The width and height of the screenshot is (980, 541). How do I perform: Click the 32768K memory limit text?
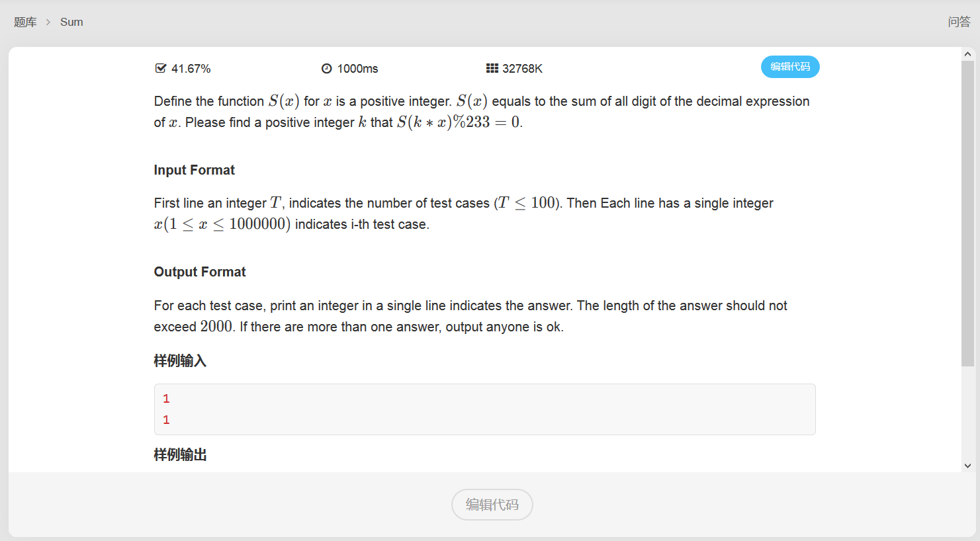pos(522,69)
